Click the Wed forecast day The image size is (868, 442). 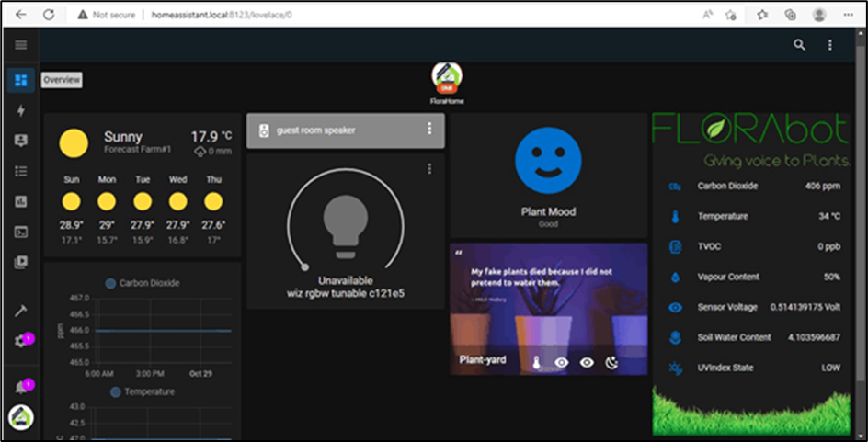[177, 210]
